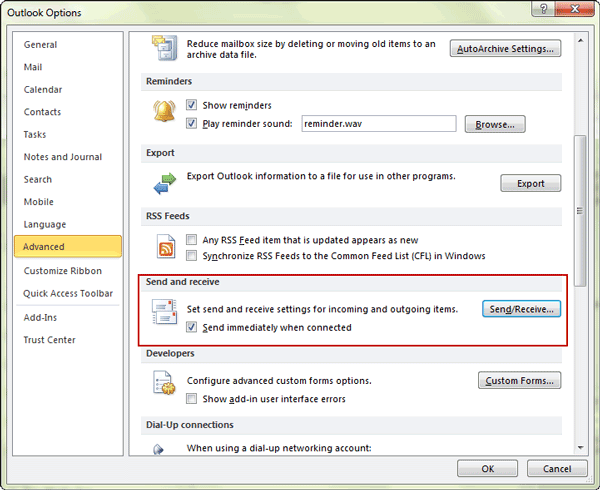Click the dial-up connections icon

click(158, 449)
